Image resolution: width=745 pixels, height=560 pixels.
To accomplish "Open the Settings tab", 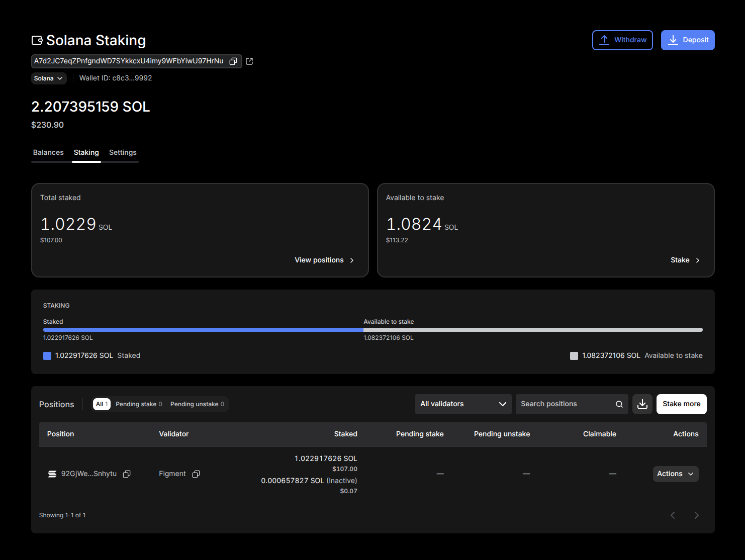I will point(123,152).
